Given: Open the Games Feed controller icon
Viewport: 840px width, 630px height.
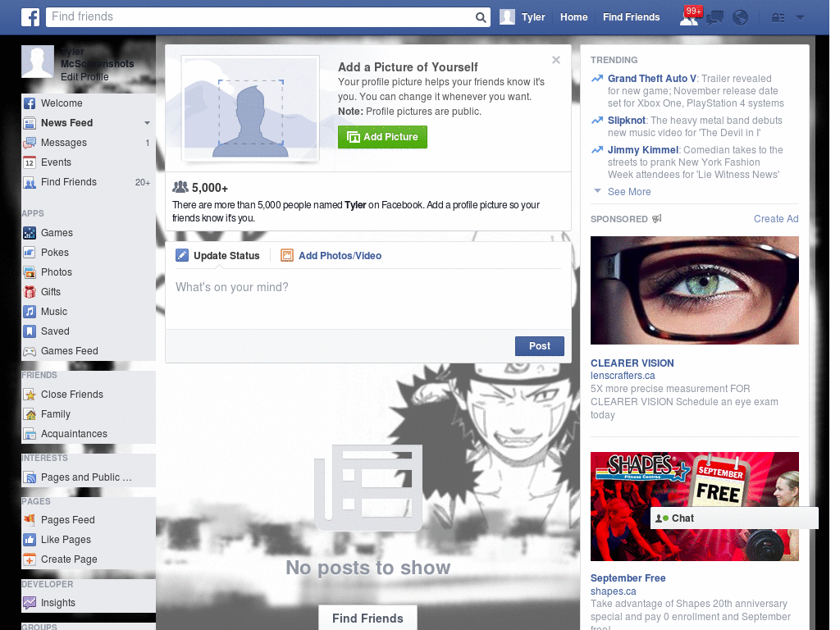Looking at the screenshot, I should coord(30,351).
